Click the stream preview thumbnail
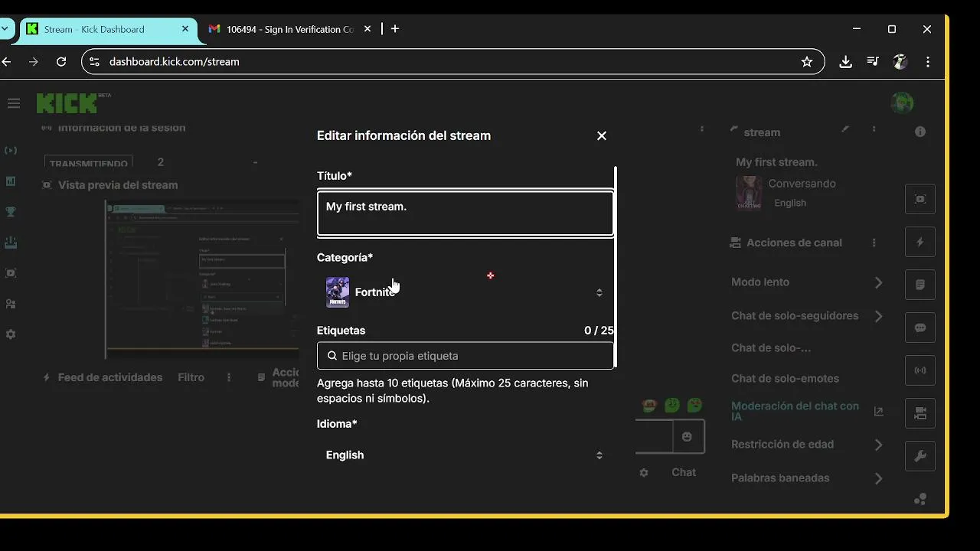 (x=202, y=279)
